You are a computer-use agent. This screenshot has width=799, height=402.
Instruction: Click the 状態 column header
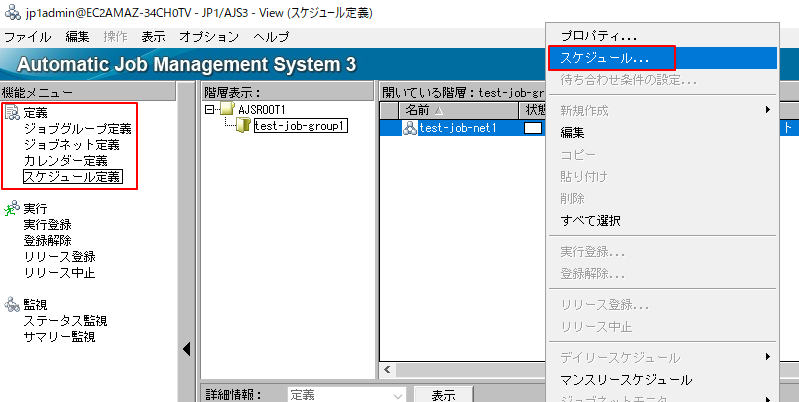[x=534, y=110]
